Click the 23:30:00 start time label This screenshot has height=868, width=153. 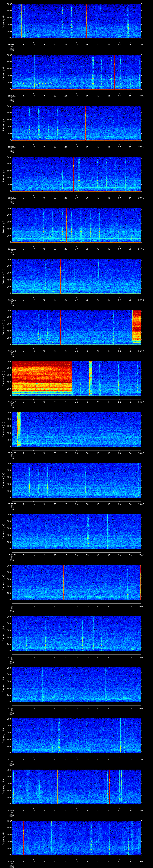[12, 759]
